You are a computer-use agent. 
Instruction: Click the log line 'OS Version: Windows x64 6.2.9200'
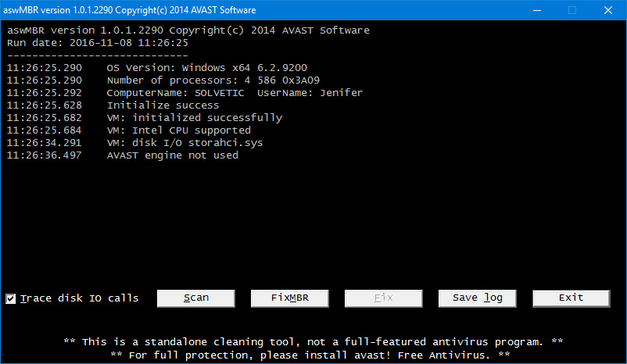[206, 67]
